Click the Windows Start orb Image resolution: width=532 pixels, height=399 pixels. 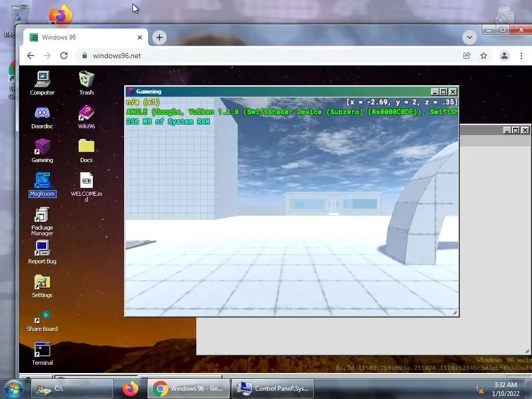click(14, 389)
